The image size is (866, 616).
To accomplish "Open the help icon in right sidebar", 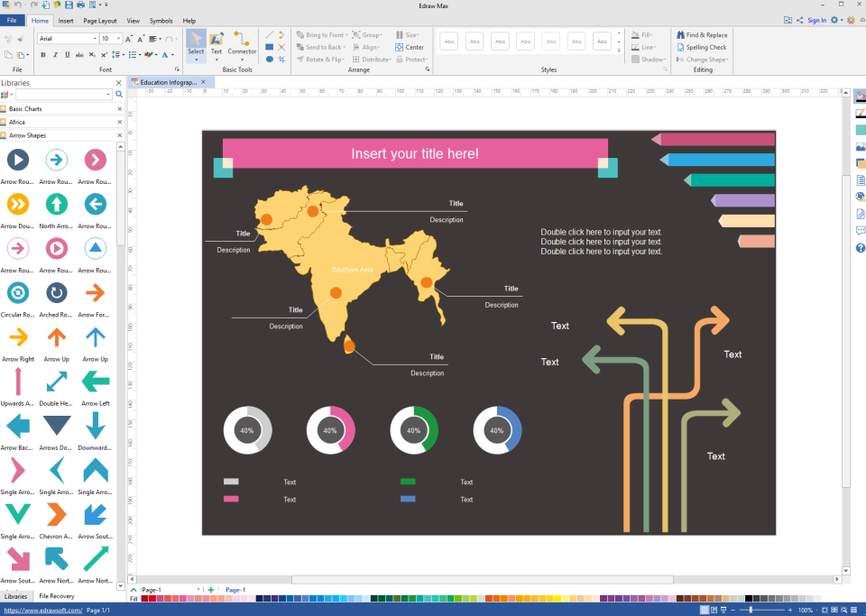I will point(860,248).
